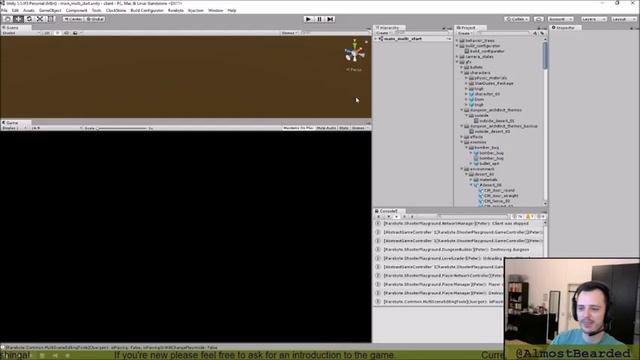Open the Layout dropdown
Image resolution: width=640 pixels, height=360 pixels.
pyautogui.click(x=623, y=19)
